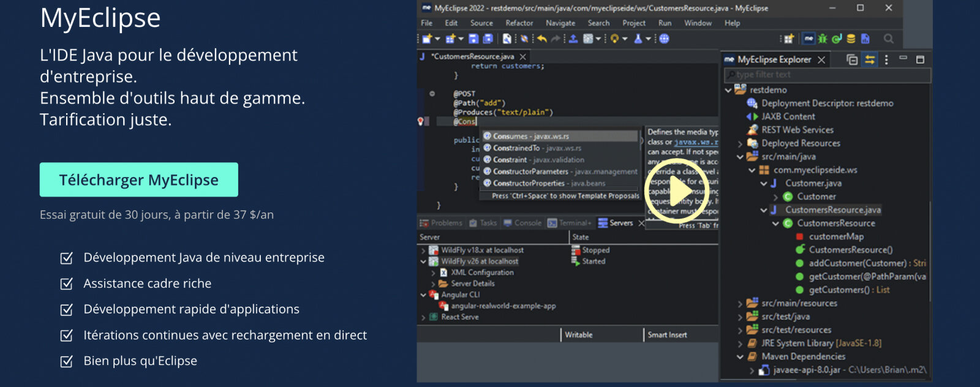Click the type filter text field

coord(827,75)
